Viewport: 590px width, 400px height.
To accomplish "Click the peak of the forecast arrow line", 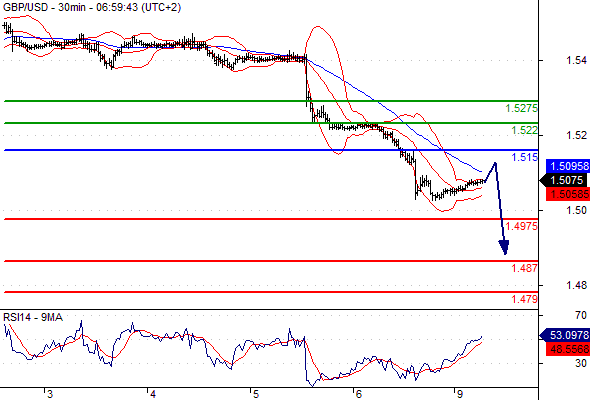I will 495,163.
